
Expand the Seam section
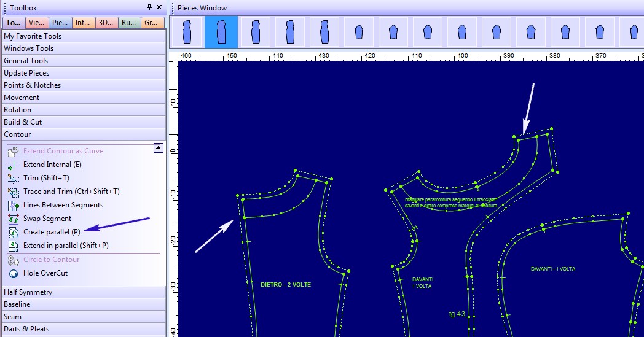pyautogui.click(x=84, y=317)
